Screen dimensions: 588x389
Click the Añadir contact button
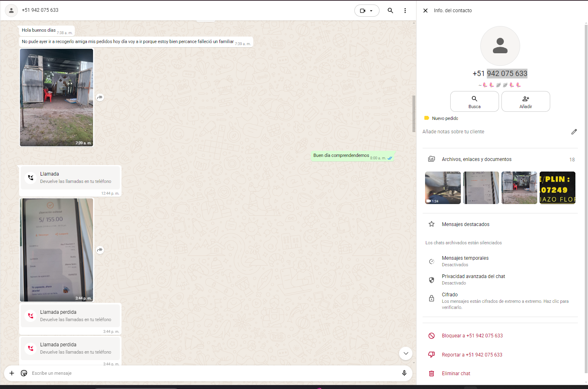point(525,102)
